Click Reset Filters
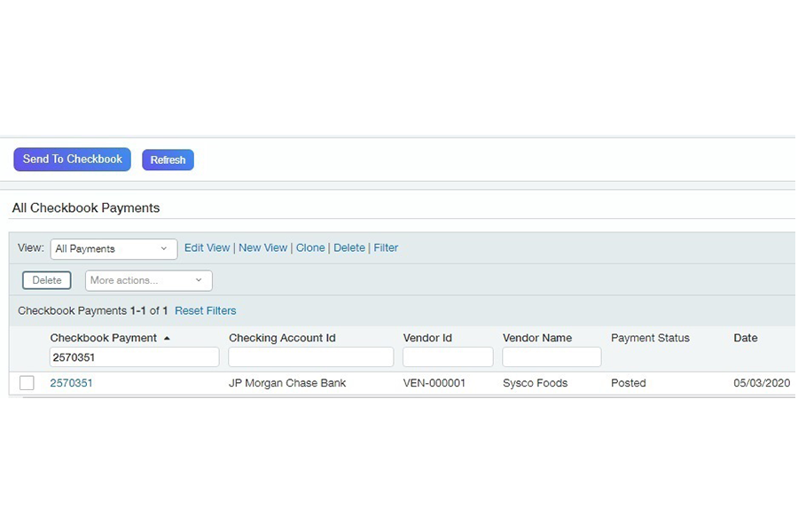Screen dimensions: 798x532 205,311
